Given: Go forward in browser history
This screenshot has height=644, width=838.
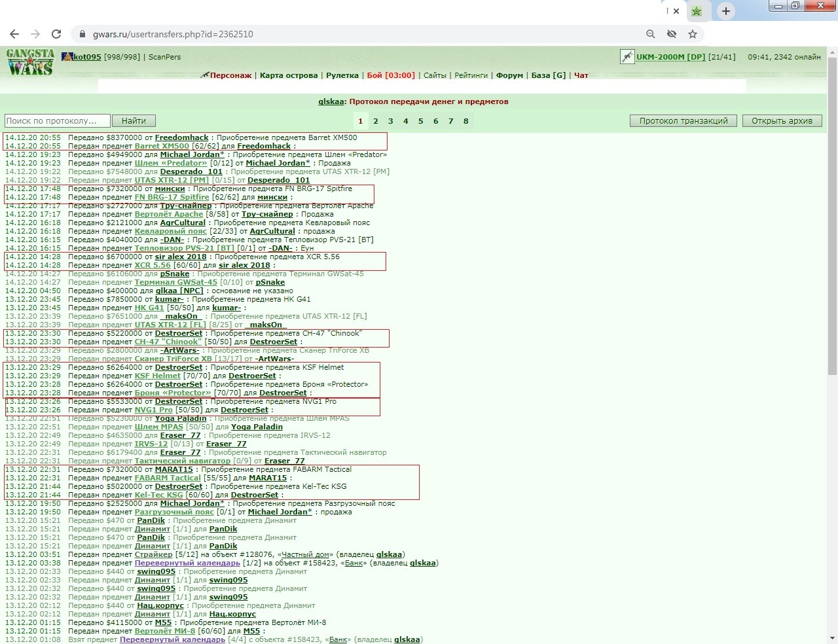Looking at the screenshot, I should point(35,34).
